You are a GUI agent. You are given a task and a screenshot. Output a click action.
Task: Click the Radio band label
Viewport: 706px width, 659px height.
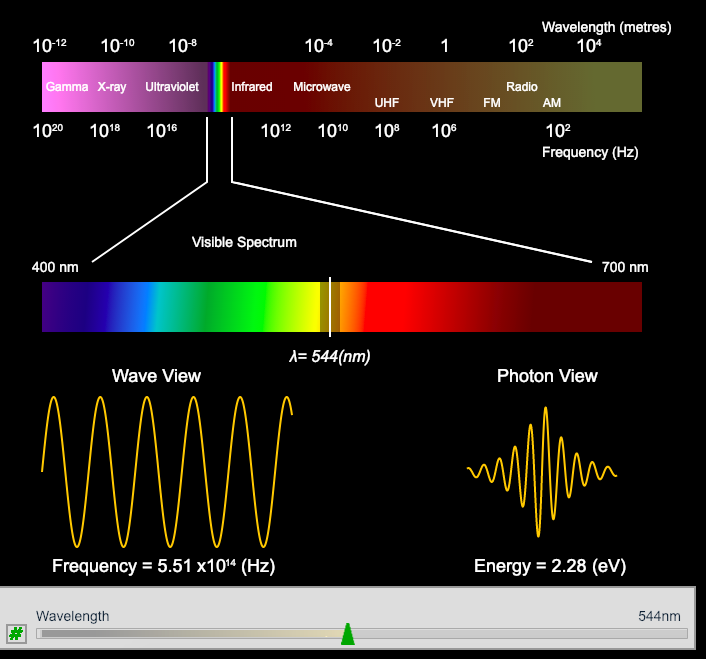522,87
